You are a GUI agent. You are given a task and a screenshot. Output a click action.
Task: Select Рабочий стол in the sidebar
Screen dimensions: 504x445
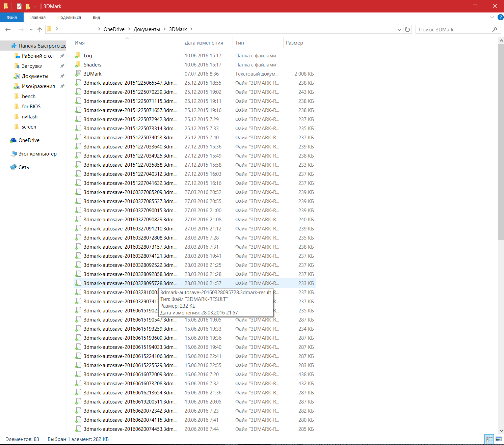coord(38,56)
